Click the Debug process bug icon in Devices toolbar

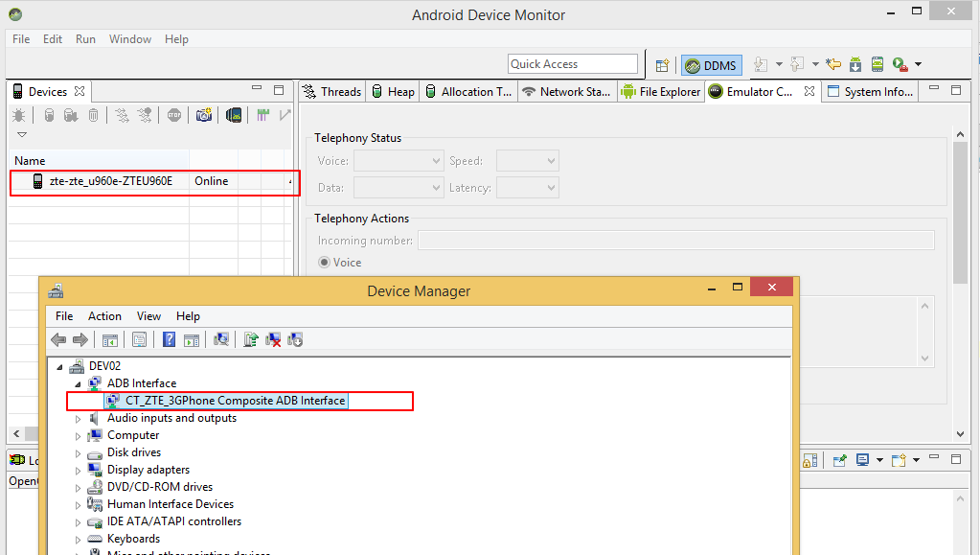[19, 115]
